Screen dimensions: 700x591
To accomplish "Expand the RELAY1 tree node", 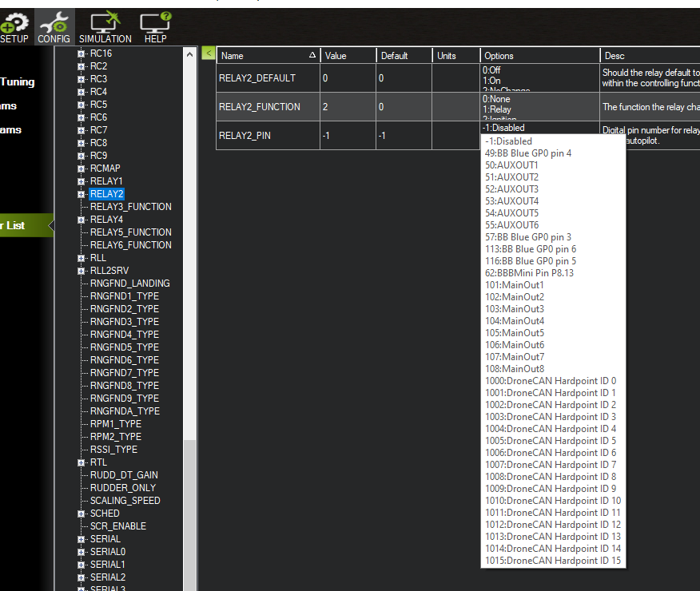I will [82, 181].
